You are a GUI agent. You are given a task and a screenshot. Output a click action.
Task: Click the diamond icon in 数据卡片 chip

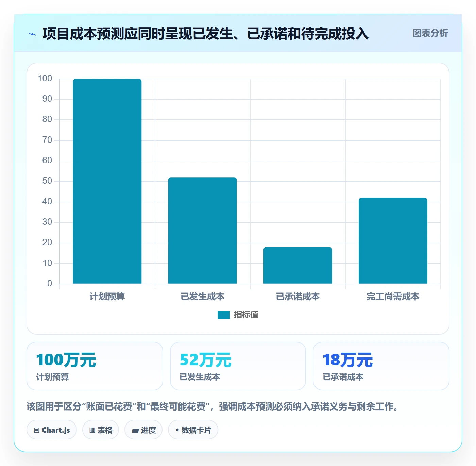[x=177, y=430]
